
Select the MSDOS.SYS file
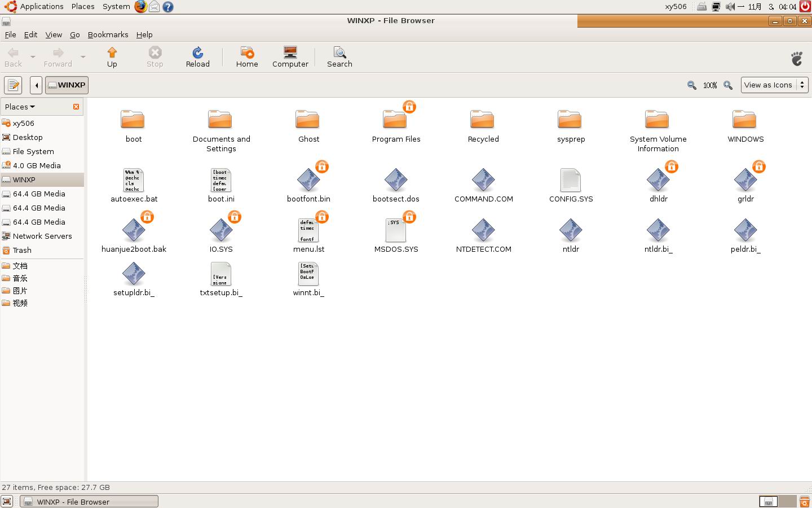(396, 231)
